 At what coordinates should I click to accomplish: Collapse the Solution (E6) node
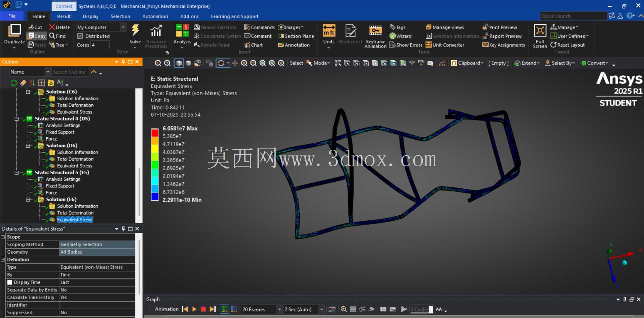click(28, 199)
